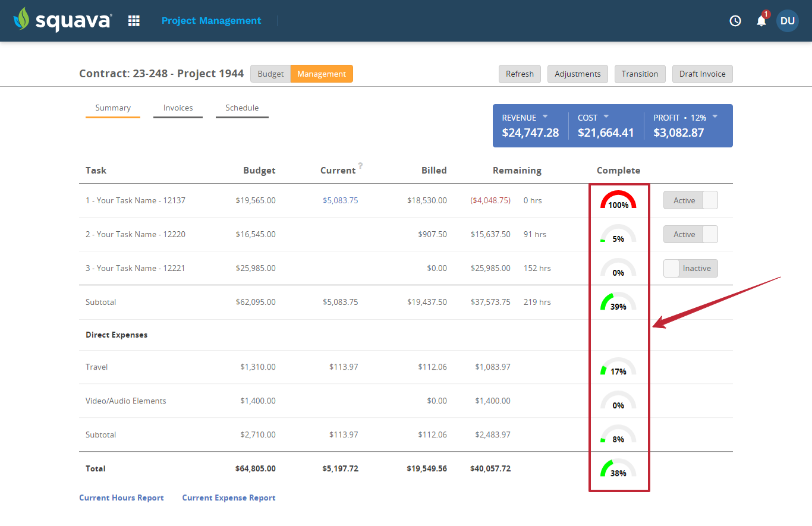Activate task 3 - Your Task Name - 12221

[690, 268]
